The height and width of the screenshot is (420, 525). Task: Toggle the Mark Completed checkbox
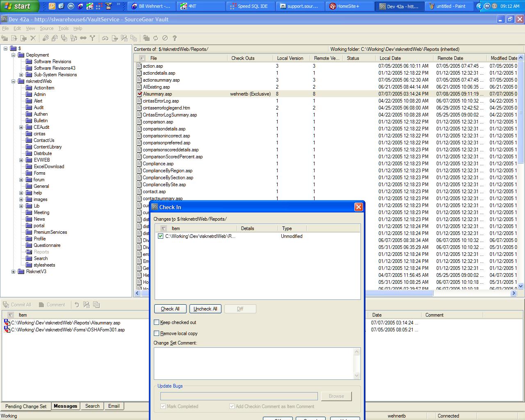(163, 406)
